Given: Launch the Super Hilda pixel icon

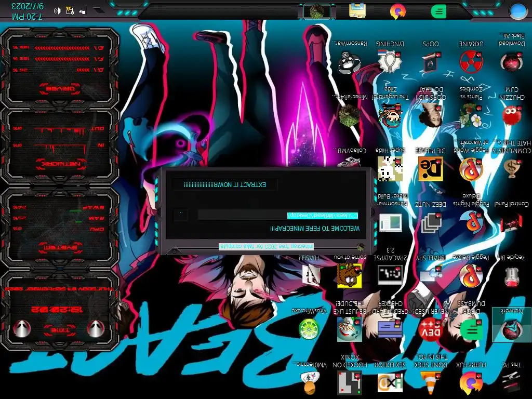Looking at the screenshot, I should point(390,169).
